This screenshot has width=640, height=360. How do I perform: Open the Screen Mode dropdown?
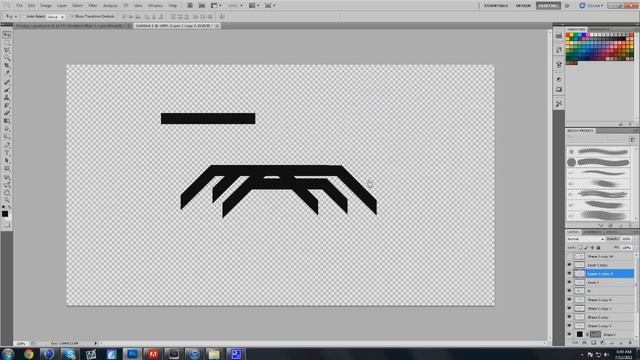pos(270,6)
